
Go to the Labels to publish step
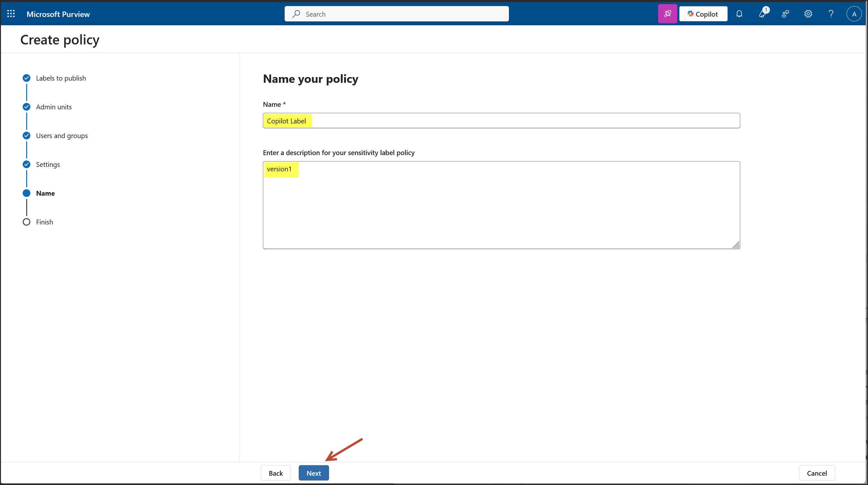point(61,78)
